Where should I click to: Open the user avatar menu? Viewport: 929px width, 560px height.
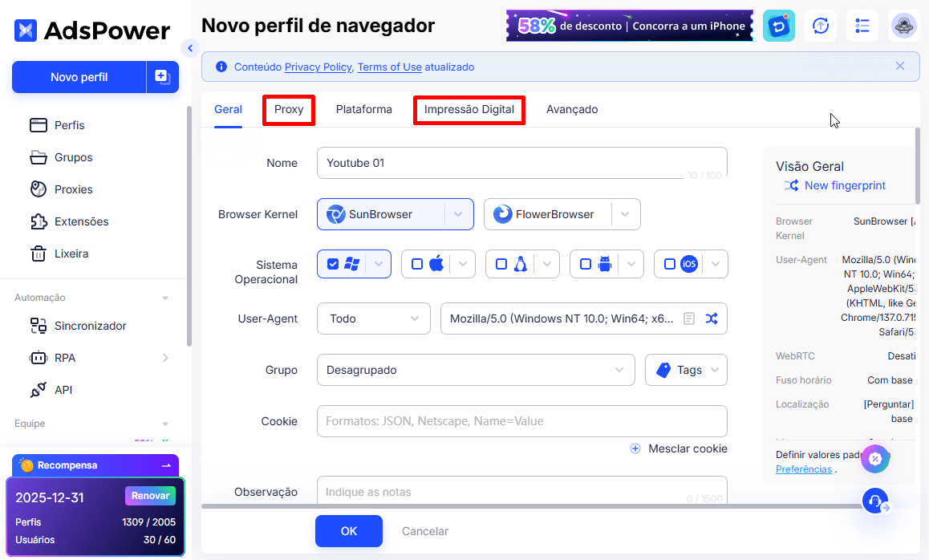pyautogui.click(x=903, y=26)
